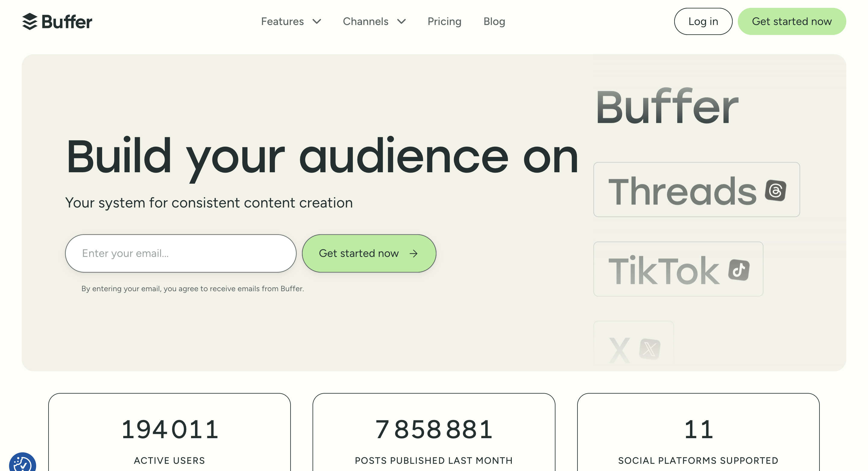Click the 11 social platforms number
This screenshot has width=868, height=471.
pos(698,429)
